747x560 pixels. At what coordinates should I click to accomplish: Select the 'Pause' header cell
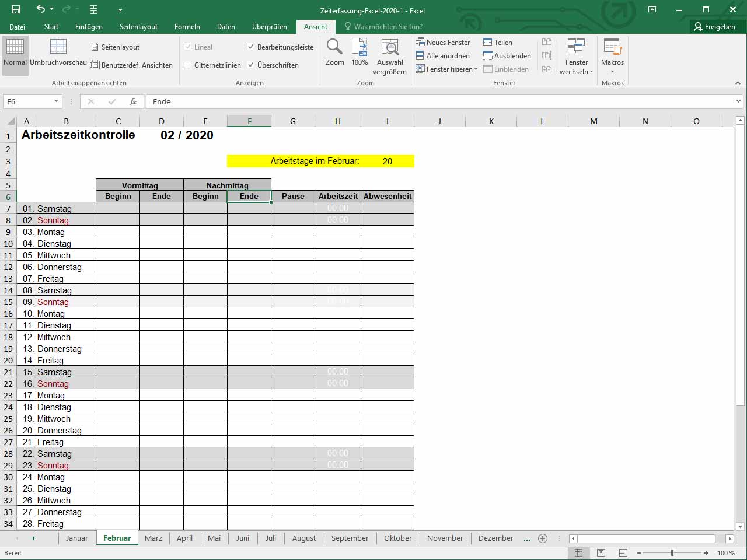[293, 196]
